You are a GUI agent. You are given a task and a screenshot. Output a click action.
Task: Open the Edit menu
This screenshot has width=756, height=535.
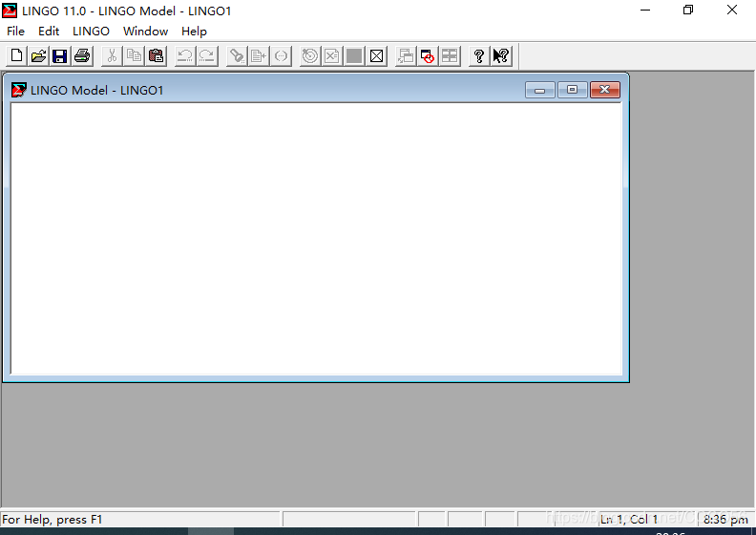click(x=49, y=32)
